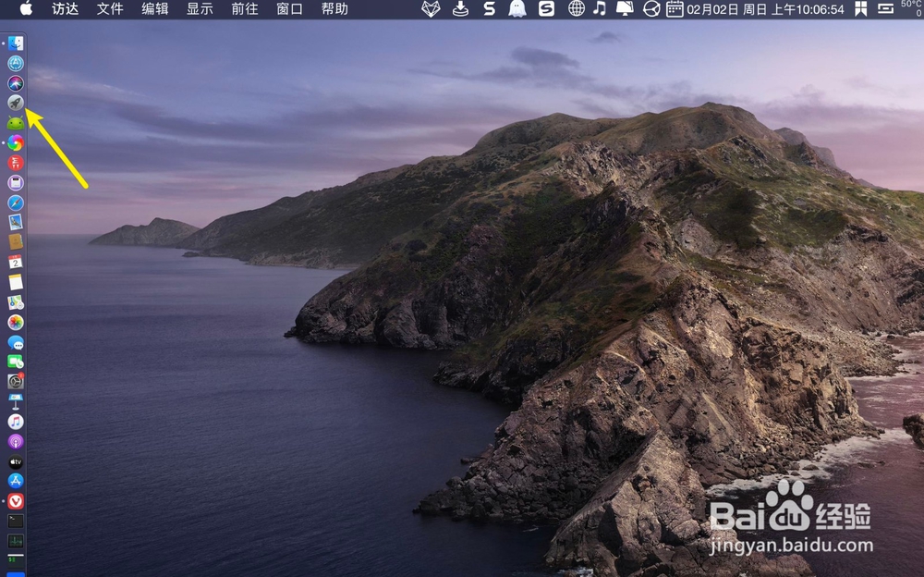The image size is (924, 577).
Task: Click the ghost menu bar icon
Action: click(517, 9)
